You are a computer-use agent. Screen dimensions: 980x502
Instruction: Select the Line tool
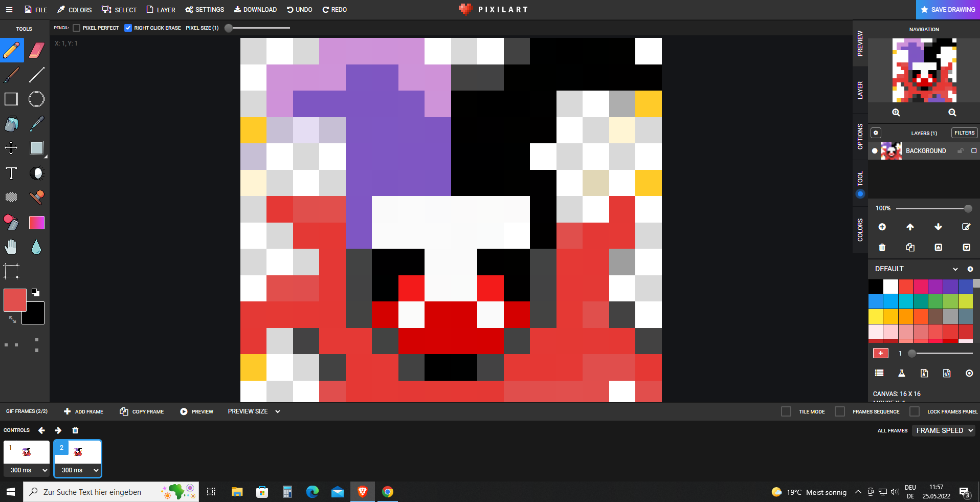(x=37, y=75)
